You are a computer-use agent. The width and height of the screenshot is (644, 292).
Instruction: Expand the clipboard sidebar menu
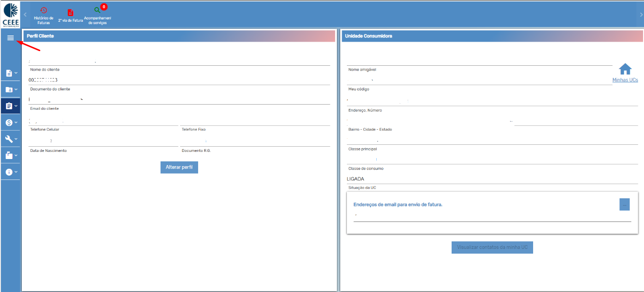pos(11,106)
